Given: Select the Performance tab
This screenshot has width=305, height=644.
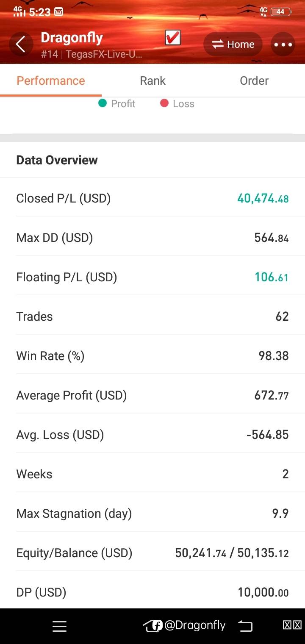Looking at the screenshot, I should [x=51, y=80].
